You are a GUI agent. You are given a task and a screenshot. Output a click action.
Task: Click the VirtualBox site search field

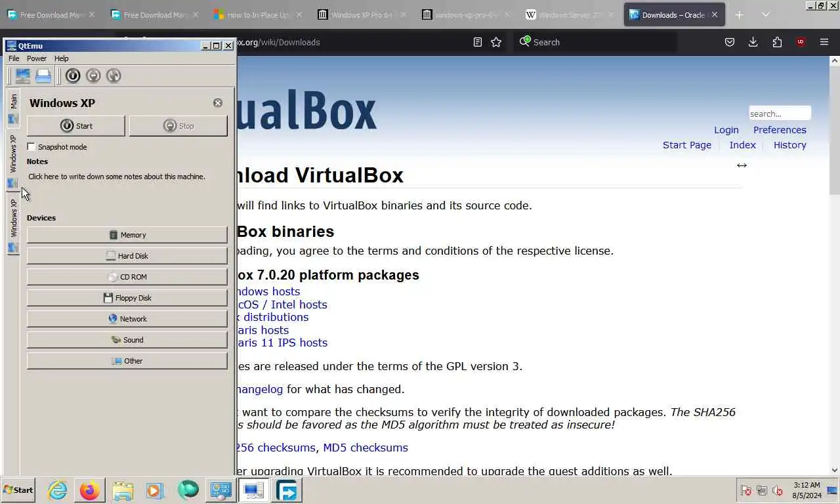(x=780, y=114)
